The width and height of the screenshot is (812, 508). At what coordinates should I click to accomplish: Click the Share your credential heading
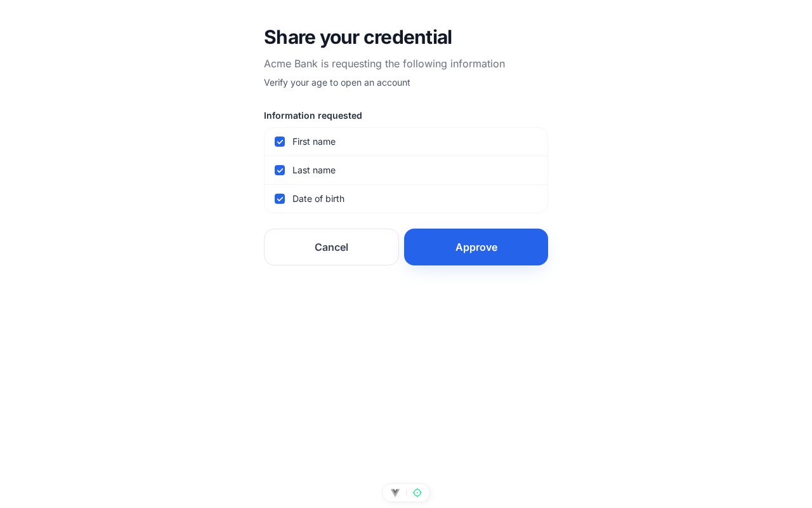[x=358, y=37]
